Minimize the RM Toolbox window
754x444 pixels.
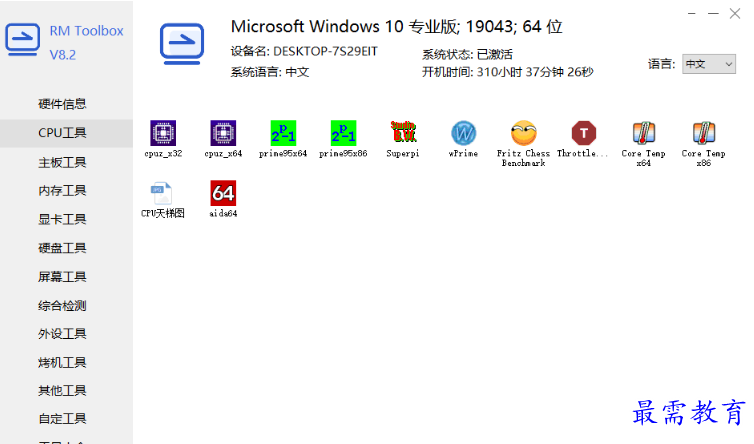click(713, 13)
